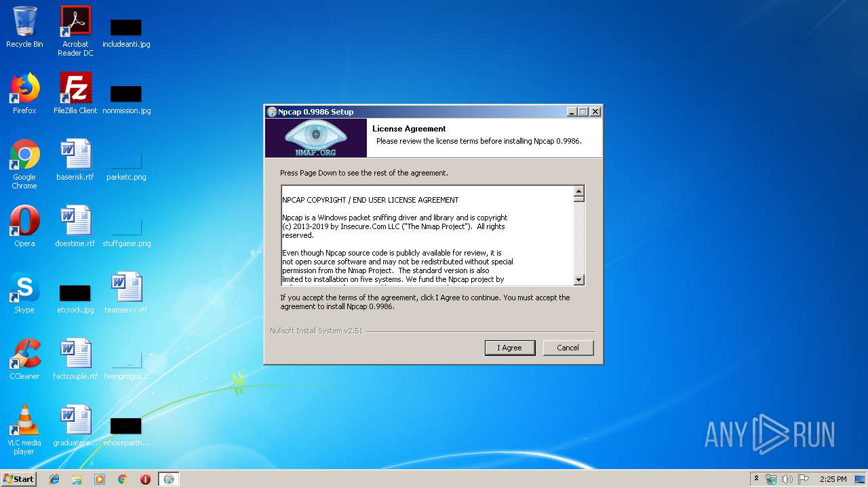Open Internet Explorer from taskbar

click(x=54, y=479)
